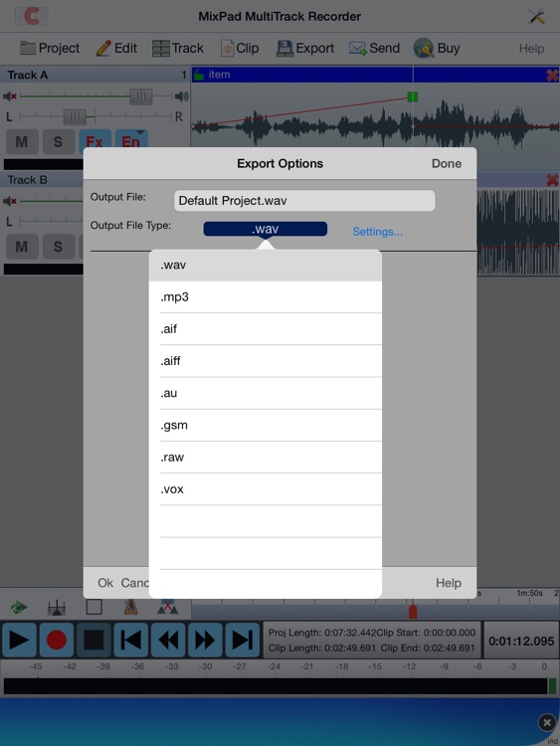Click Track A minimum volume speaker icon
This screenshot has height=746, width=560.
(10, 96)
